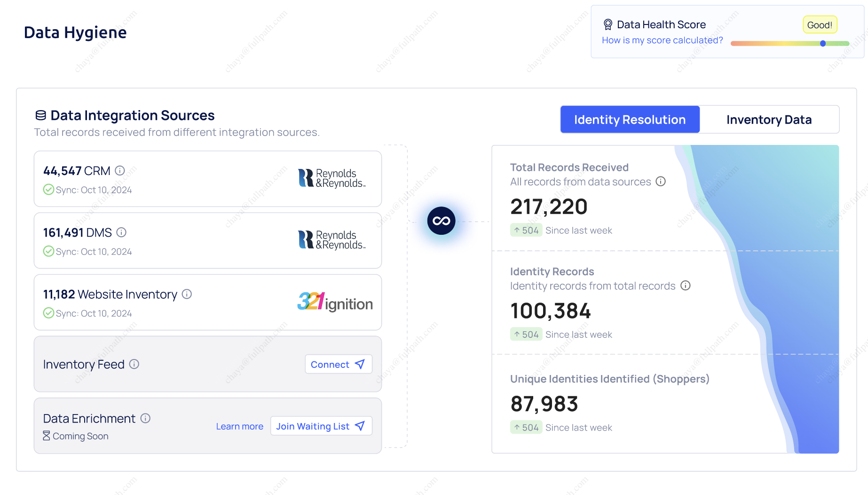Image resolution: width=868 pixels, height=495 pixels.
Task: Switch to the Inventory Data tab
Action: [x=769, y=120]
